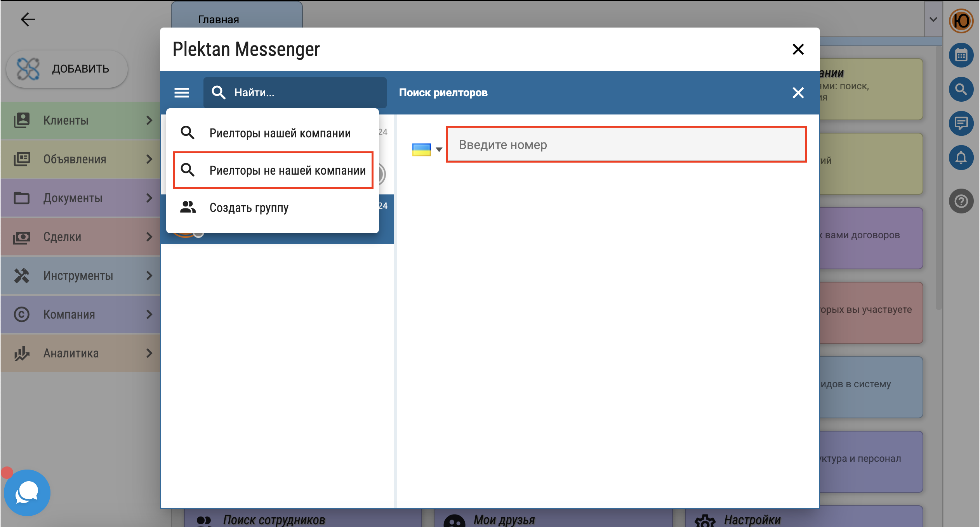Click the back arrow icon

tap(28, 19)
